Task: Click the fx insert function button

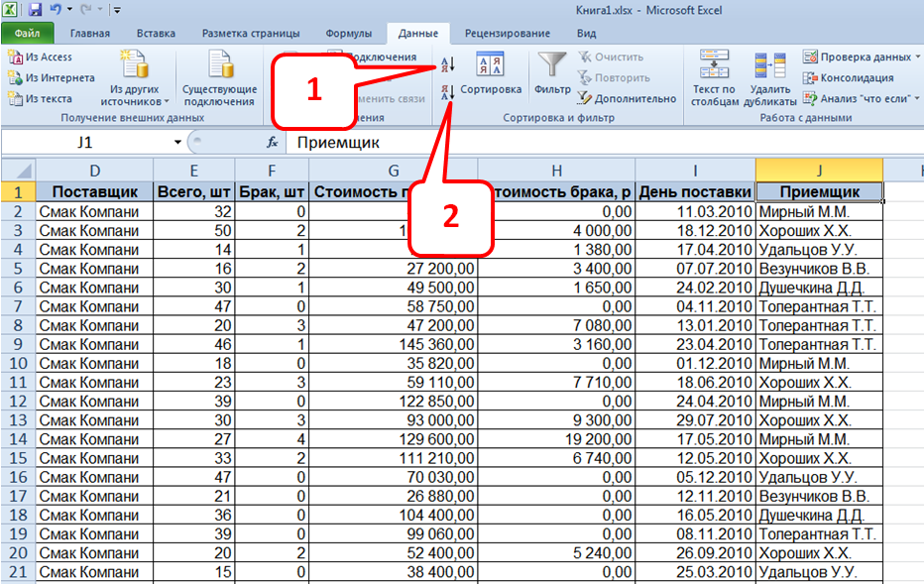Action: pos(271,143)
